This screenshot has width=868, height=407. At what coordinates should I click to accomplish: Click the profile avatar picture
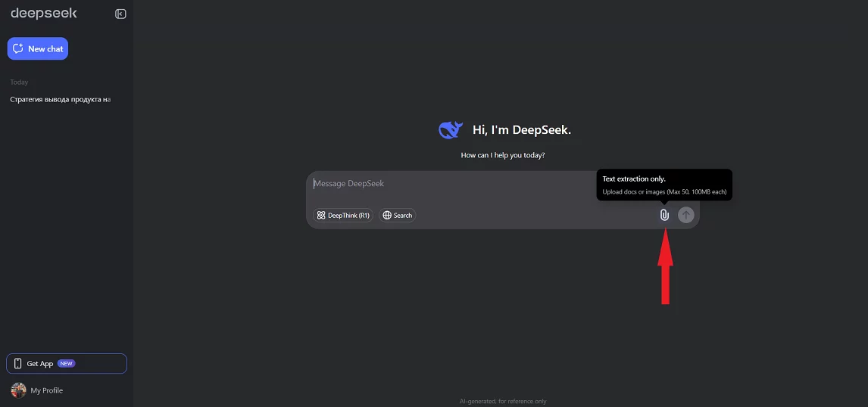(19, 390)
